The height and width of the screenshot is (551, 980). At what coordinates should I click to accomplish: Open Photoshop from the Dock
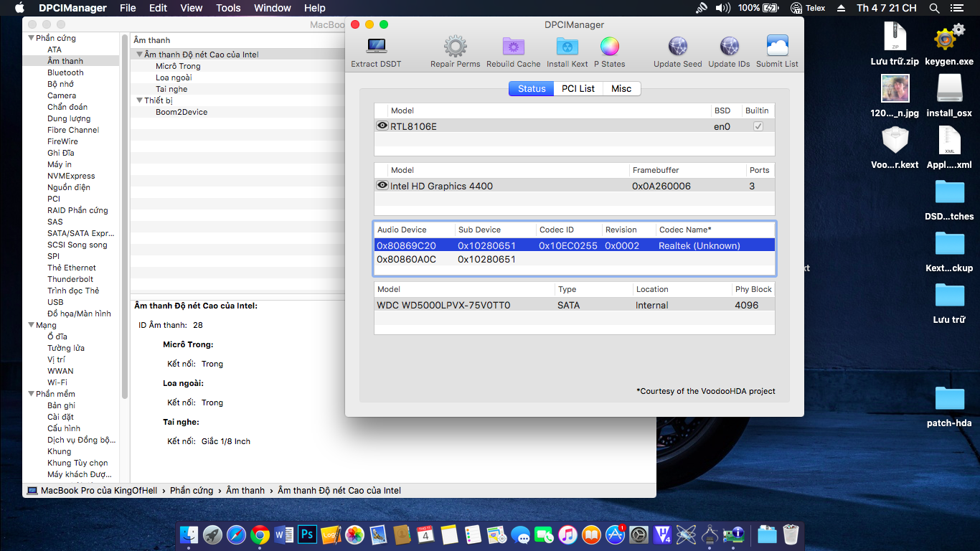pos(307,534)
